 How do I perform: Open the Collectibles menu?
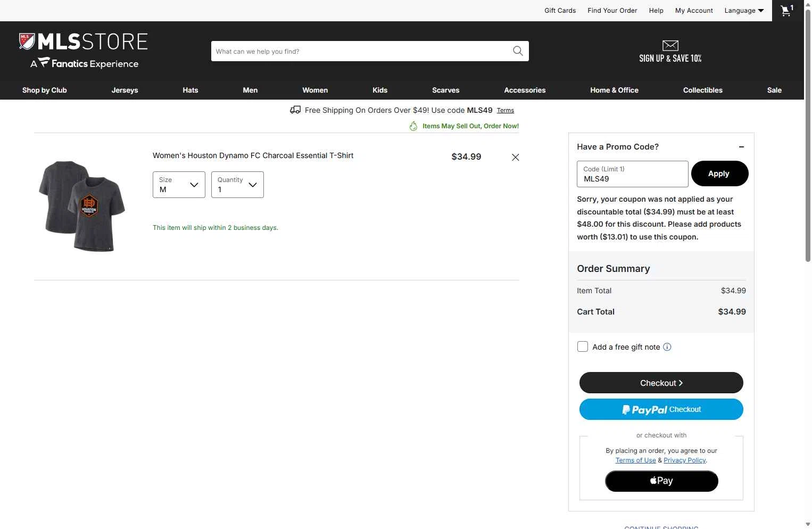point(703,90)
